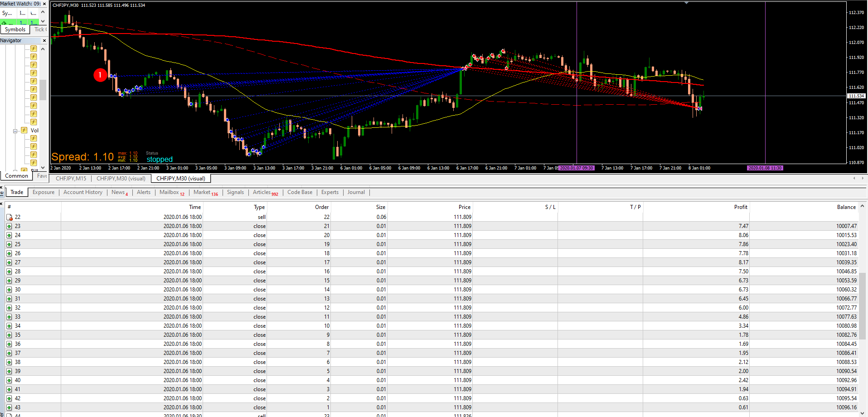Select the Vol folder icon in Navigator
This screenshot has width=868, height=417.
(24, 131)
